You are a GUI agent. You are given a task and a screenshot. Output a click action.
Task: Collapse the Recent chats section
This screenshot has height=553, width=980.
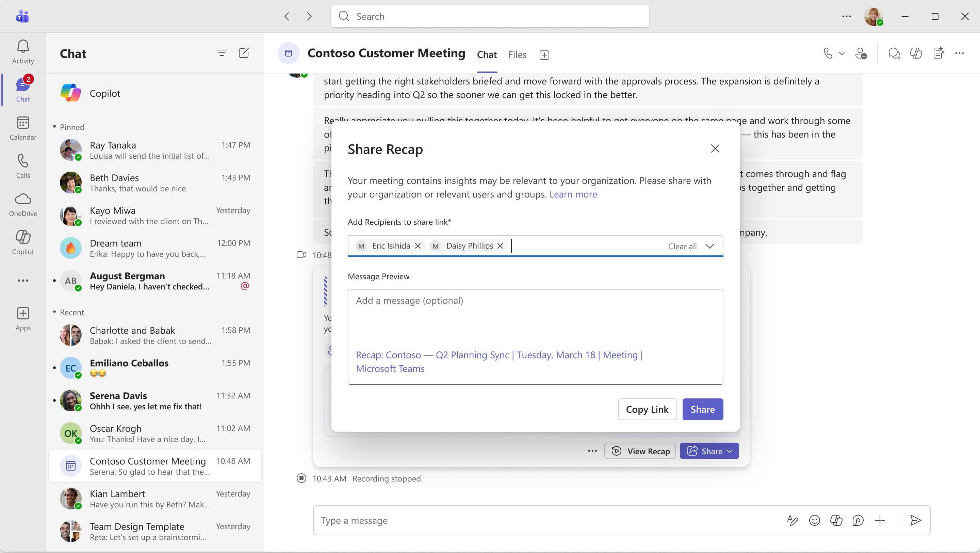[x=54, y=312]
